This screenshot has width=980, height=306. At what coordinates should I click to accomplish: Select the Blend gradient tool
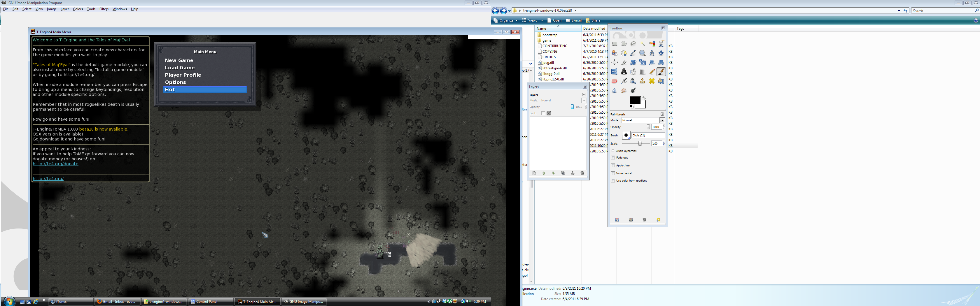pos(643,72)
